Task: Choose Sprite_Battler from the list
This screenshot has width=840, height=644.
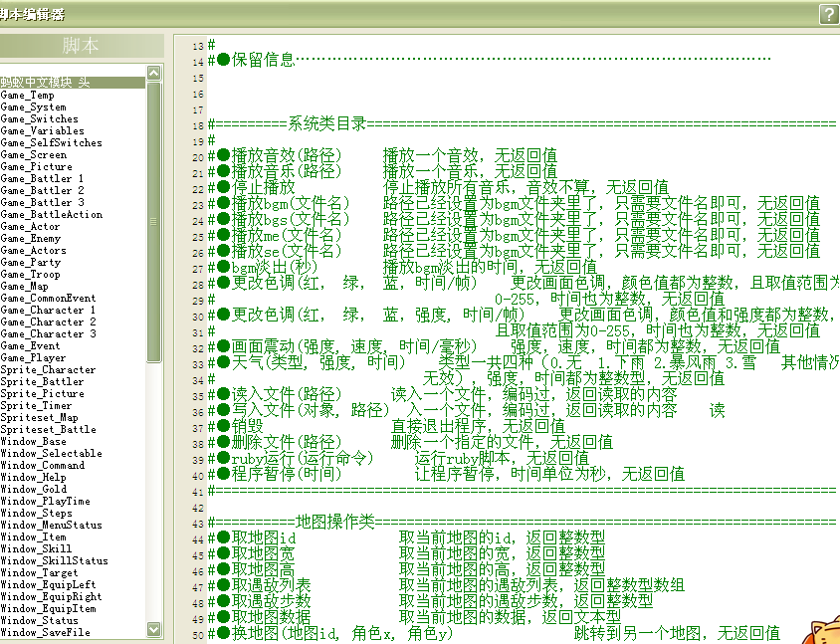Action: point(43,381)
